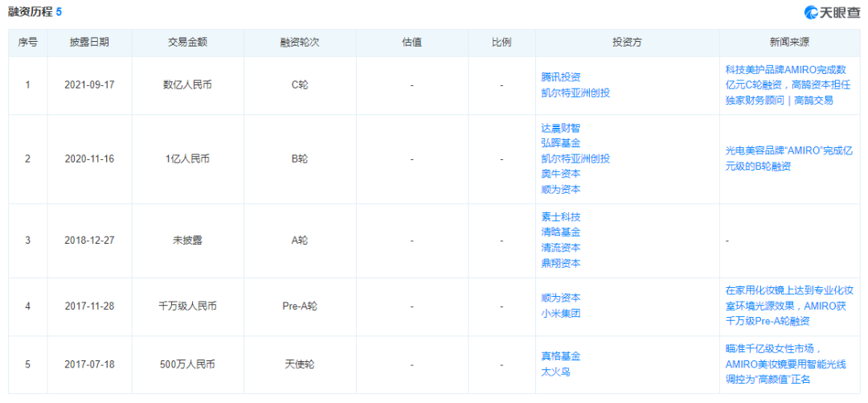
Task: Click the 投资方 column header
Action: 627,43
